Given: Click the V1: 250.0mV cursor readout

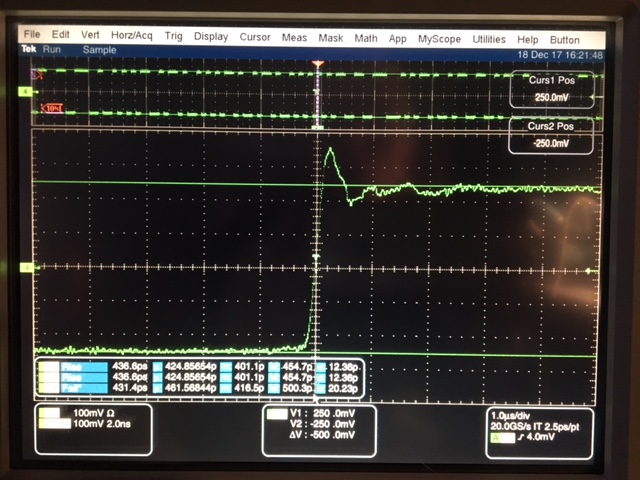Looking at the screenshot, I should [x=322, y=413].
